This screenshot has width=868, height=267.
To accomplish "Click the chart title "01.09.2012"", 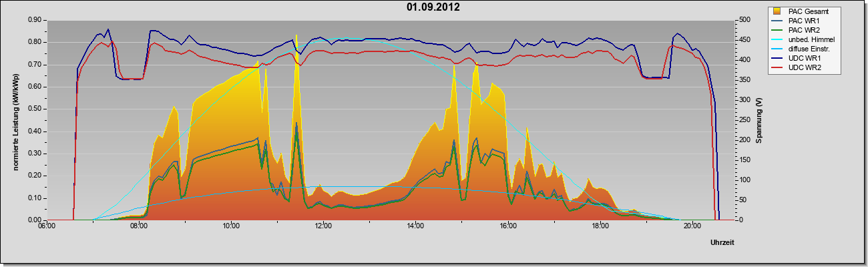I will [433, 7].
